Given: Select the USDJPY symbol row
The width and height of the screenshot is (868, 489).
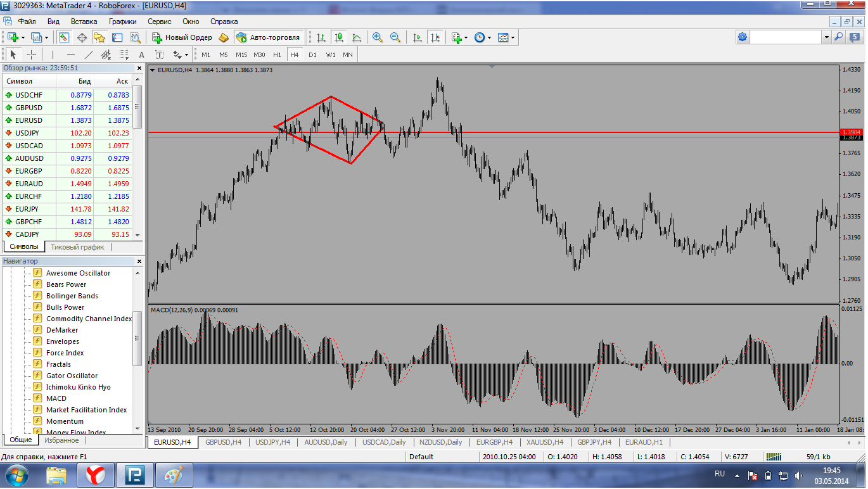Looking at the screenshot, I should (x=67, y=133).
